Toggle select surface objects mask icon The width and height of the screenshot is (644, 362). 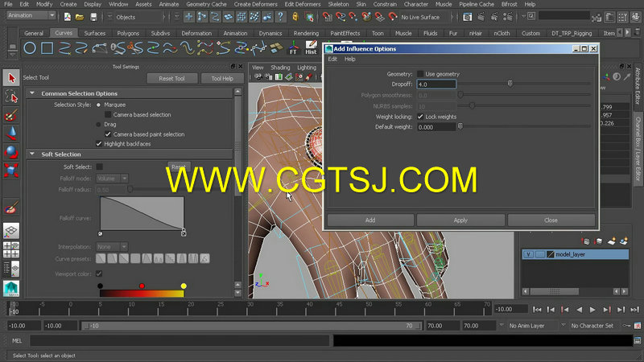[x=229, y=17]
